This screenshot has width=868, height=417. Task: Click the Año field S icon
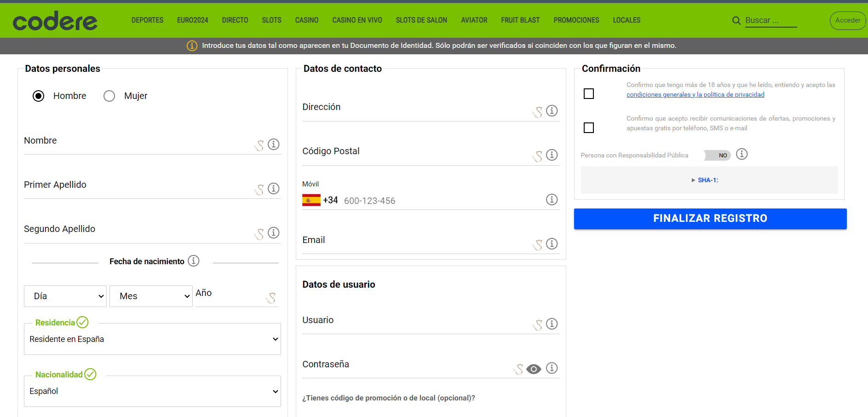271,298
